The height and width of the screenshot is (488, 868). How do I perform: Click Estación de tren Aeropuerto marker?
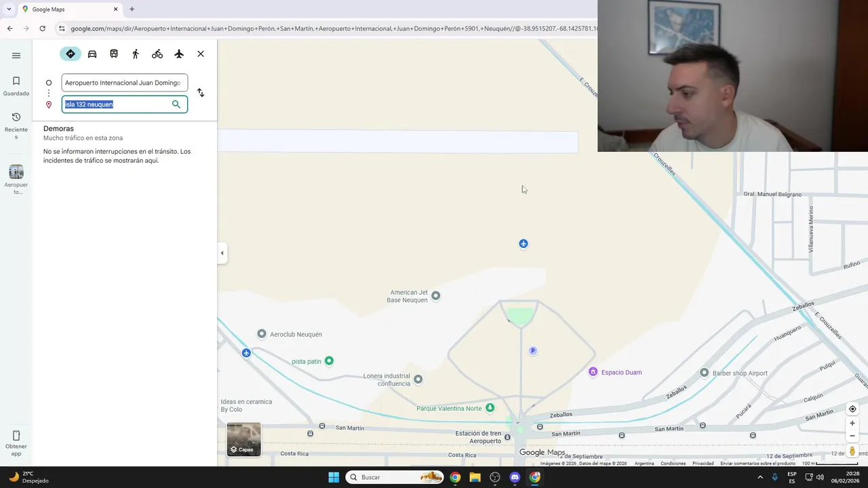[x=507, y=438]
